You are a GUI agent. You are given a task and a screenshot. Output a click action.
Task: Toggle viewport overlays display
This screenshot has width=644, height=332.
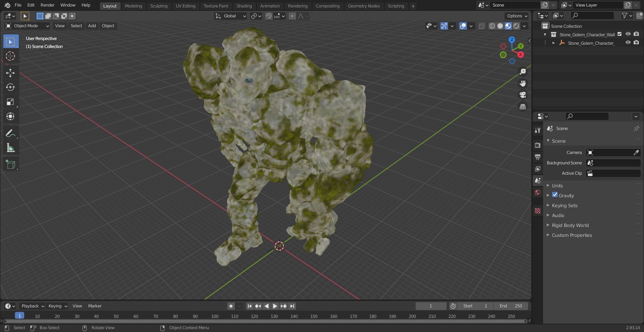pos(463,26)
